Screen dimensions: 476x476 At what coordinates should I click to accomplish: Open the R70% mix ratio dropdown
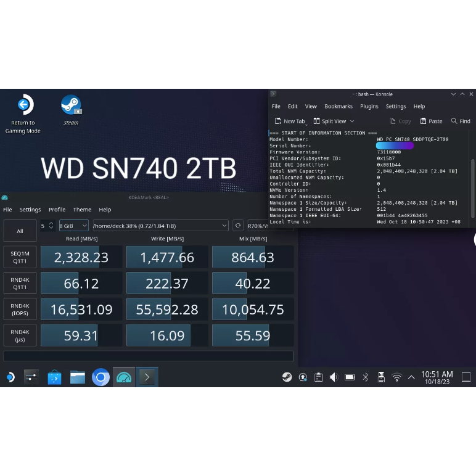pyautogui.click(x=258, y=226)
